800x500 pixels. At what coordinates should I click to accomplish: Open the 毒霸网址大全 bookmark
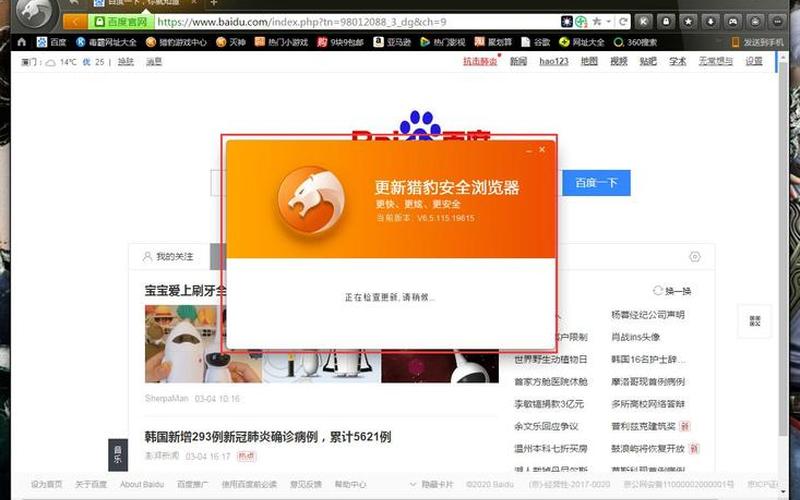pyautogui.click(x=106, y=42)
